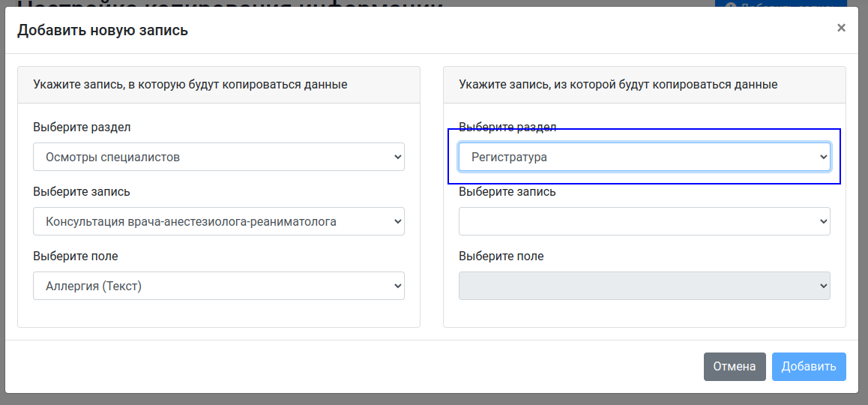Image resolution: width=868 pixels, height=405 pixels.
Task: Click the Выберите поле label in the right panel
Action: tap(501, 256)
